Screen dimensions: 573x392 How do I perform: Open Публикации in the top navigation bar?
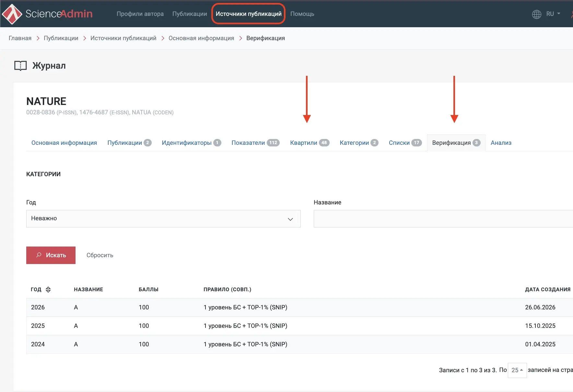[190, 14]
